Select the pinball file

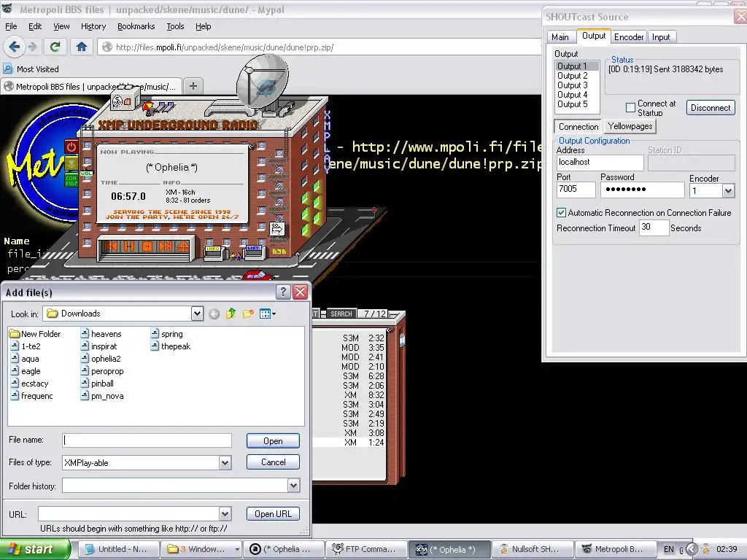97,384
